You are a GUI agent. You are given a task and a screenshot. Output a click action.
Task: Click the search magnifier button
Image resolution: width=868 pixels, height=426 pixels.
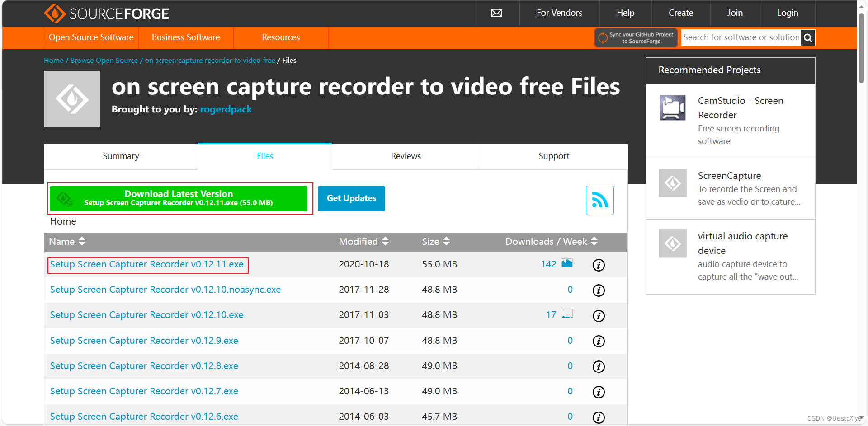pos(808,38)
